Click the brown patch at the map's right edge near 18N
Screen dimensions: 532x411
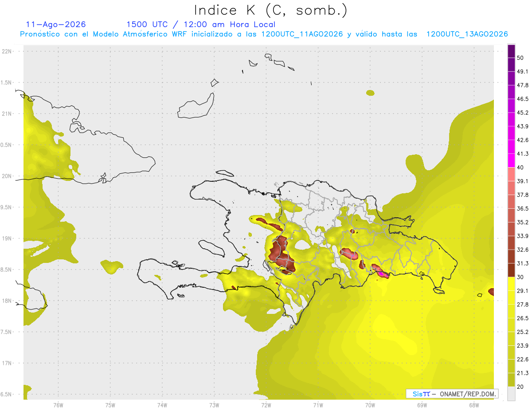click(x=491, y=292)
